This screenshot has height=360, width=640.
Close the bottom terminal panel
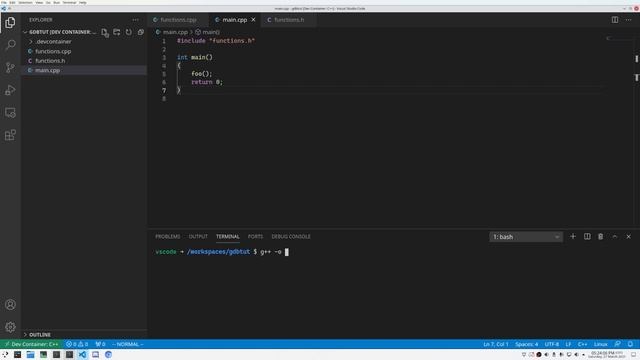(629, 236)
